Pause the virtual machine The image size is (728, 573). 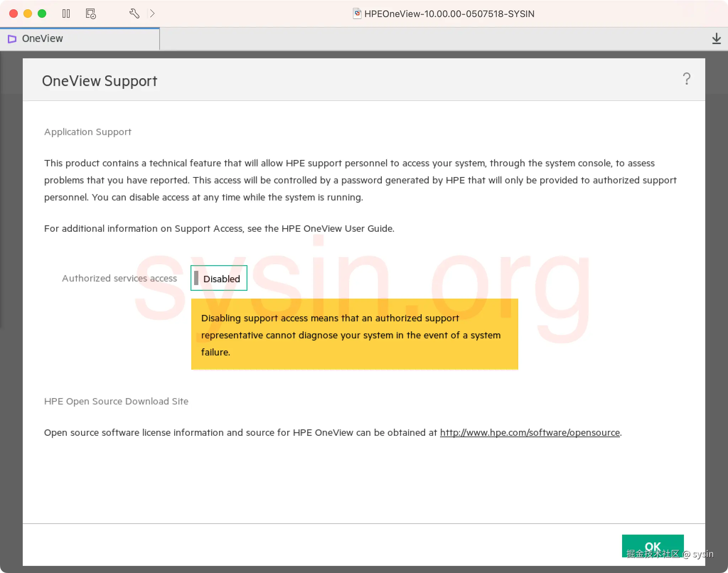(x=66, y=14)
